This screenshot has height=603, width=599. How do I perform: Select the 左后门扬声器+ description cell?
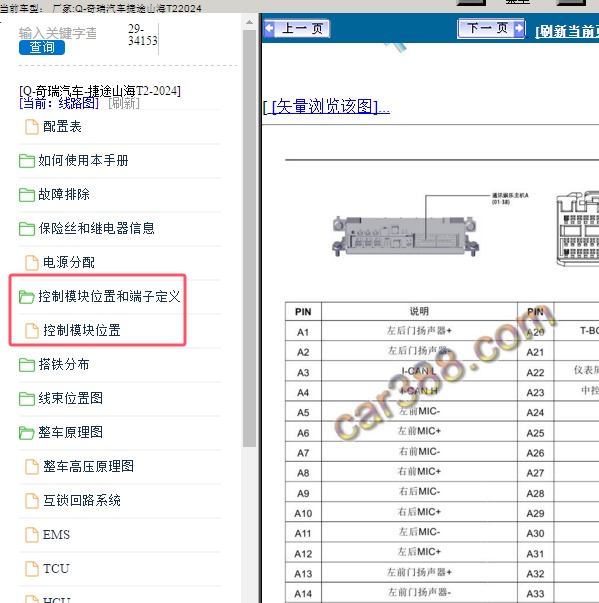[x=419, y=331]
